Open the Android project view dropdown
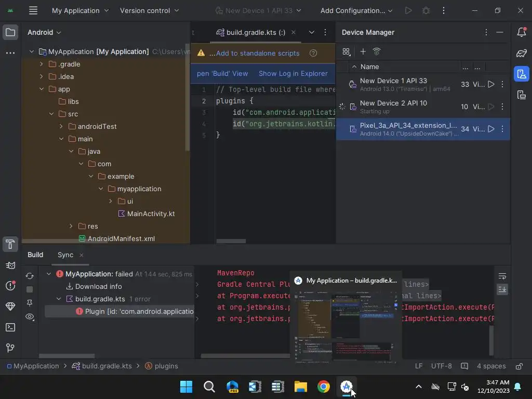 click(x=44, y=32)
